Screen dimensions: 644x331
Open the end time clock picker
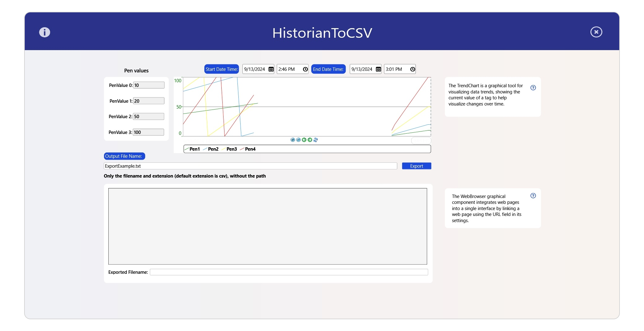(x=412, y=69)
